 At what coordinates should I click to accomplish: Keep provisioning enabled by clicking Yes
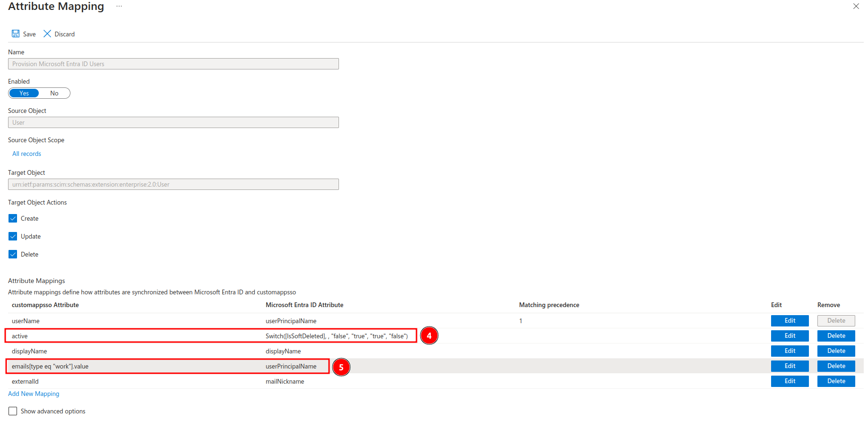click(x=24, y=93)
